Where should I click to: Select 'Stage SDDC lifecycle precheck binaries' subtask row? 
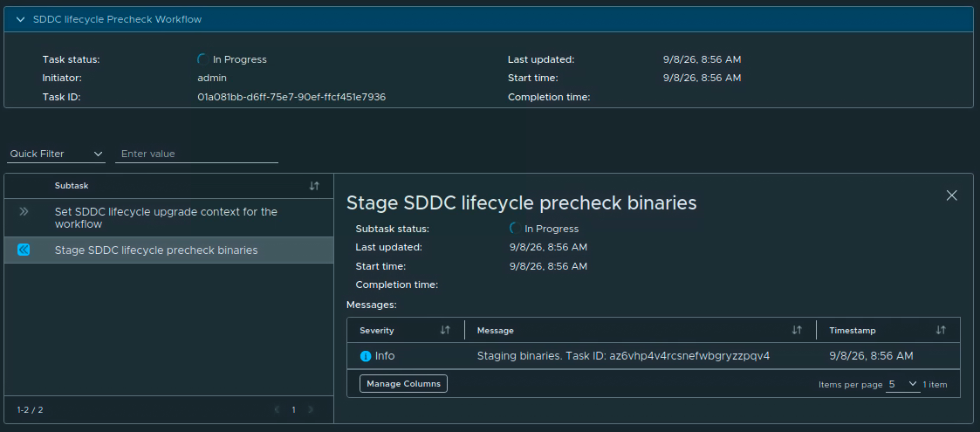[168, 250]
